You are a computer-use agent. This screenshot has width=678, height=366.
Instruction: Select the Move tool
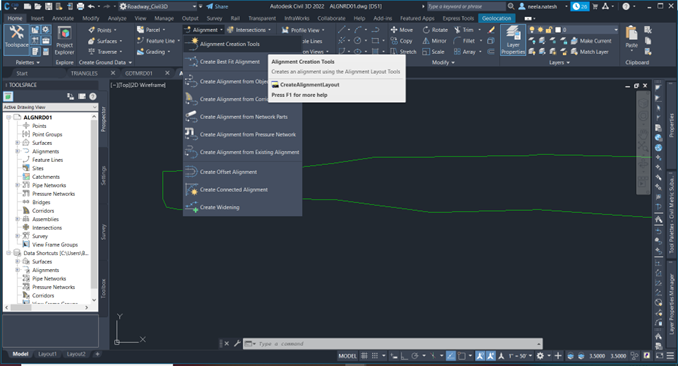pyautogui.click(x=402, y=30)
